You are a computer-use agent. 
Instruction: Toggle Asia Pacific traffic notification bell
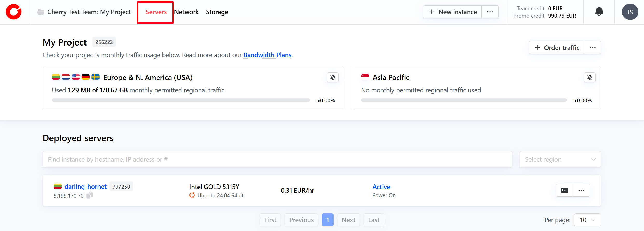point(590,77)
